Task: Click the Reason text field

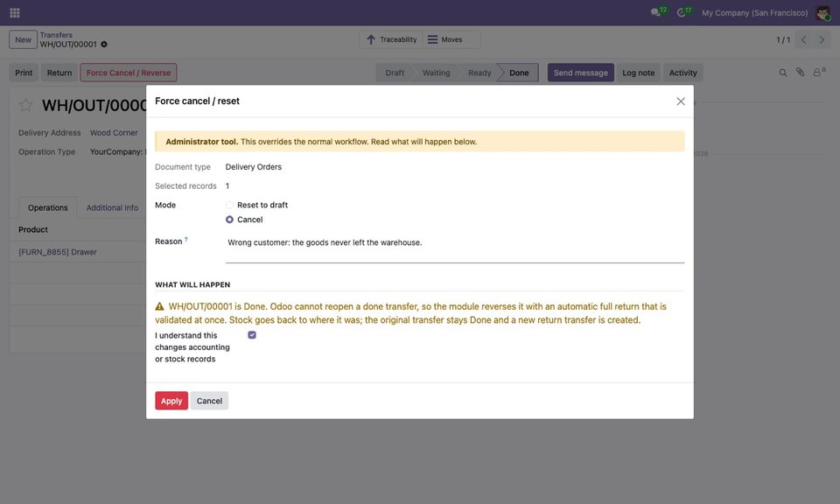Action: (x=455, y=248)
